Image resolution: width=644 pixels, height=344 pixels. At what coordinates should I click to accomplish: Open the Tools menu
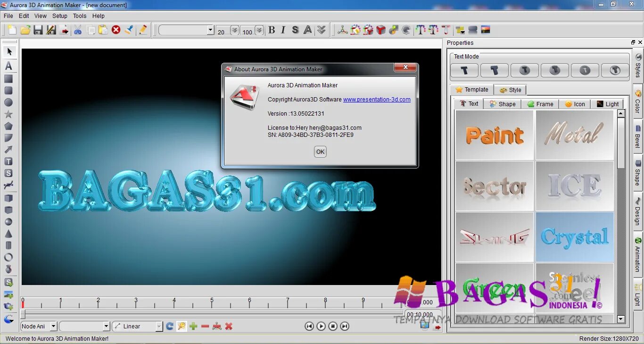coord(80,16)
